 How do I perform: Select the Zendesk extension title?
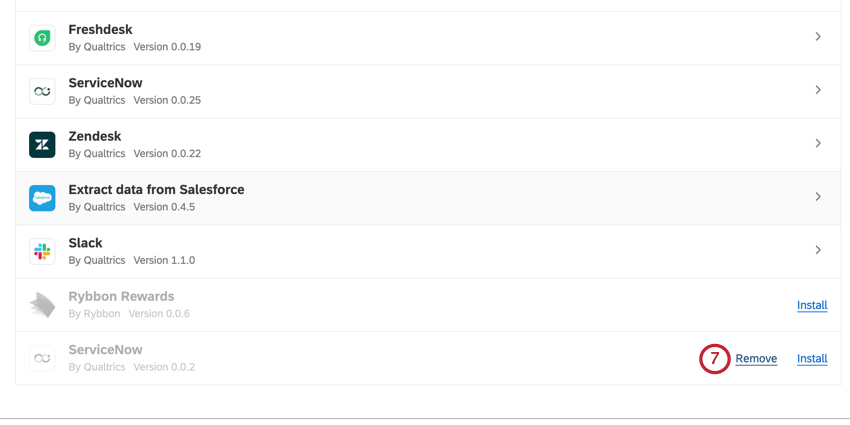[95, 136]
